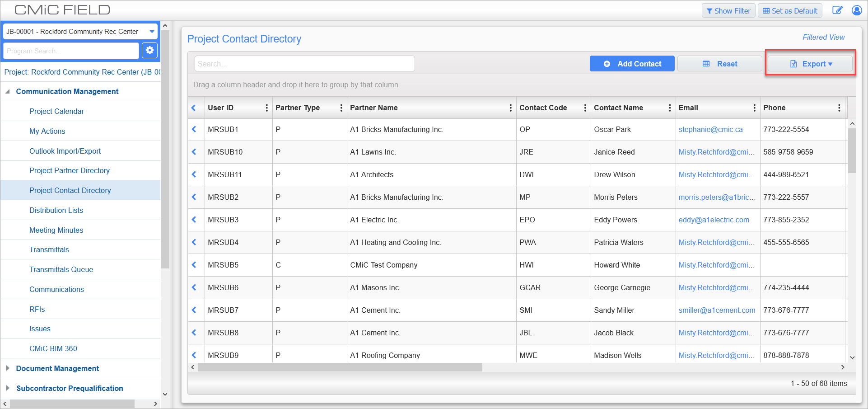Screen dimensions: 868x409
Task: Open Contact Code column options menu
Action: point(585,108)
